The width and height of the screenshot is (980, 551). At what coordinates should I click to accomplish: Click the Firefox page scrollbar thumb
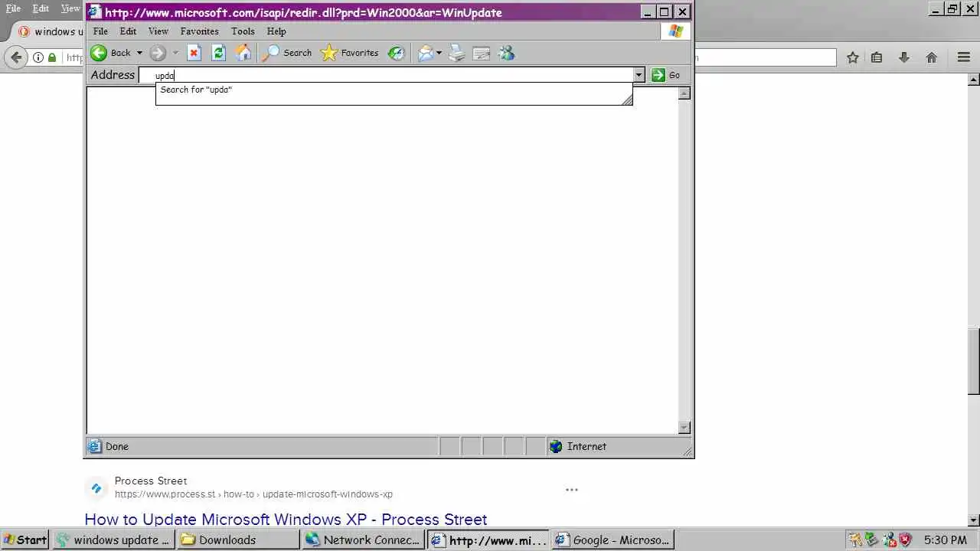974,361
